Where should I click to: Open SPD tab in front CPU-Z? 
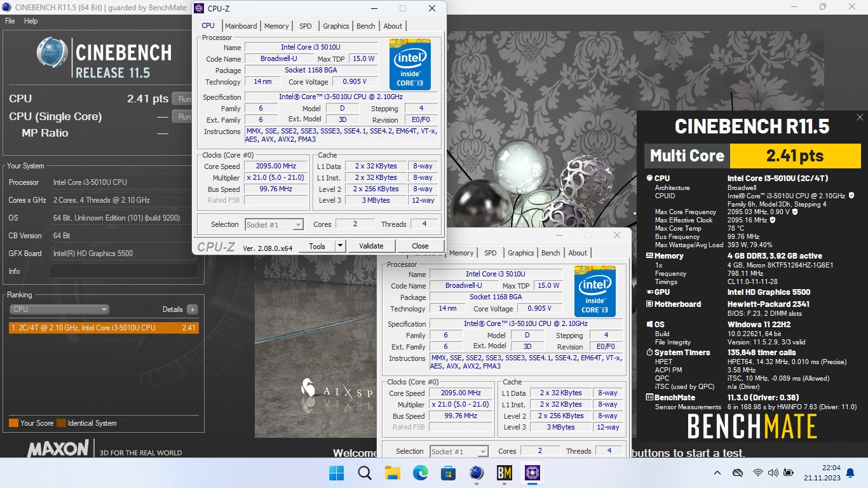[306, 26]
